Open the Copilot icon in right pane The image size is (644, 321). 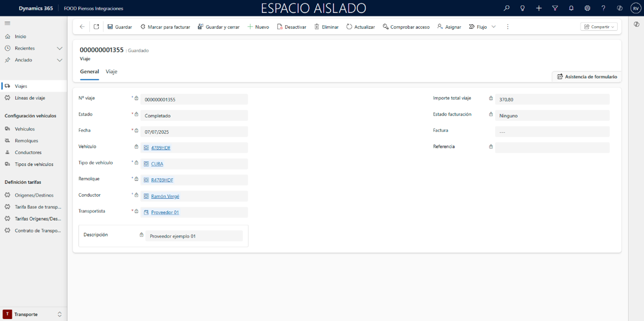pos(637,24)
